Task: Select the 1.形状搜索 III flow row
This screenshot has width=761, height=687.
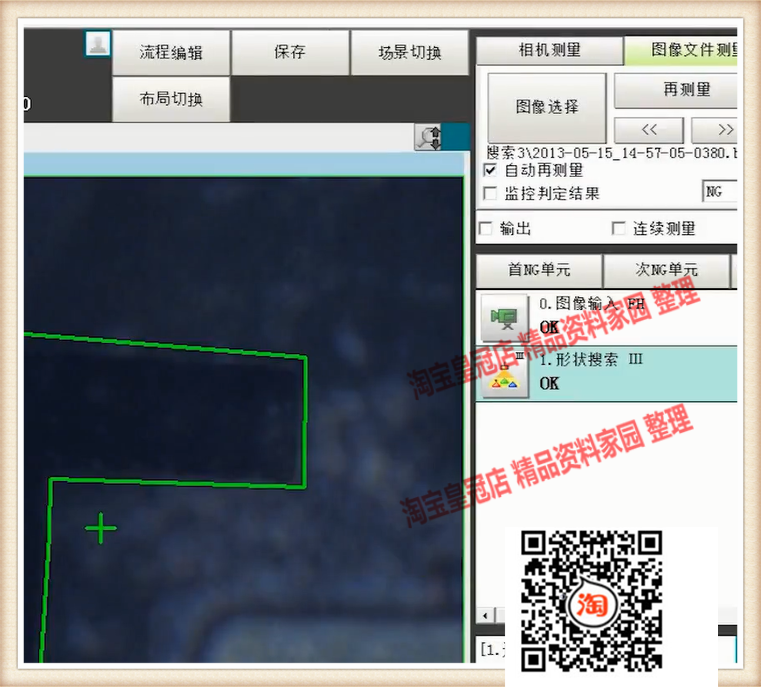Action: click(607, 374)
